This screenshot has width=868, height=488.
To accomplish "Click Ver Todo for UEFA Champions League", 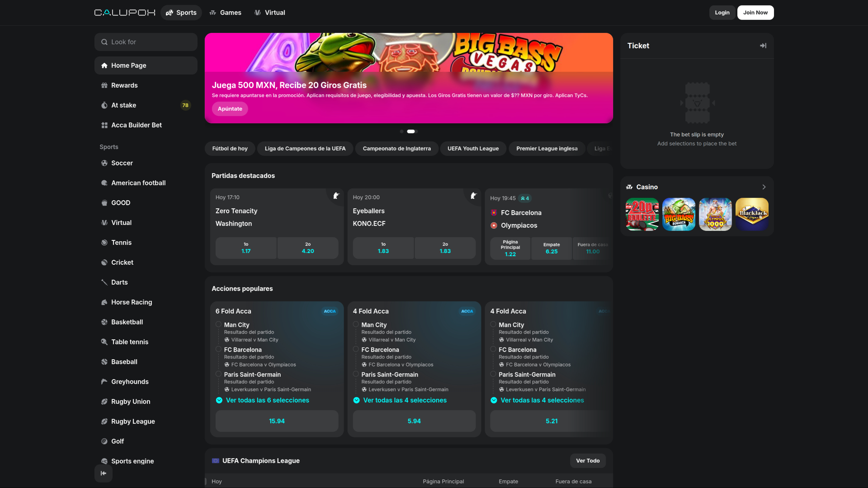I will point(587,460).
